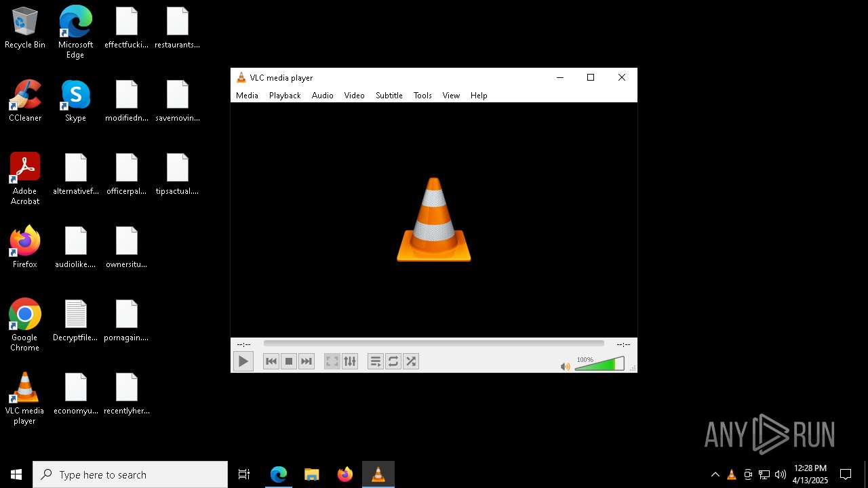Image resolution: width=868 pixels, height=488 pixels.
Task: Click the playback seek bar
Action: [x=433, y=344]
